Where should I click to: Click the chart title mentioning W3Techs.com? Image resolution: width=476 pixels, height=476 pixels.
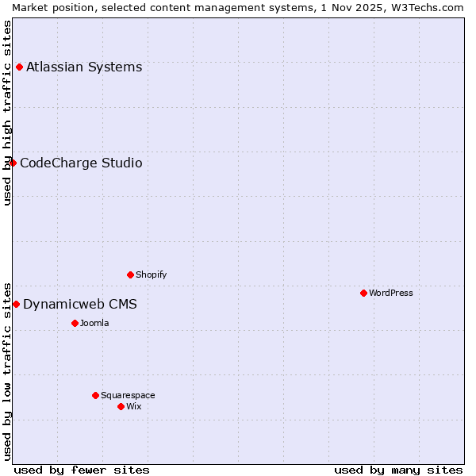(x=238, y=7)
